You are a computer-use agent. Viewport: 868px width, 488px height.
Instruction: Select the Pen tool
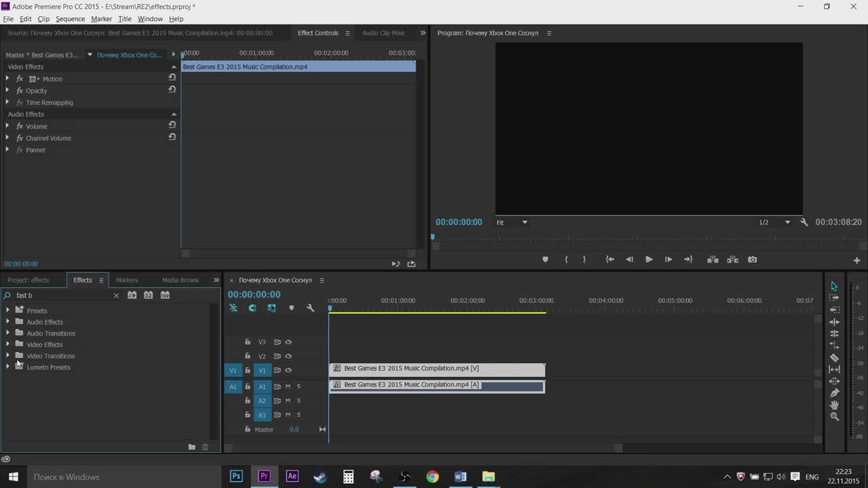(x=834, y=393)
